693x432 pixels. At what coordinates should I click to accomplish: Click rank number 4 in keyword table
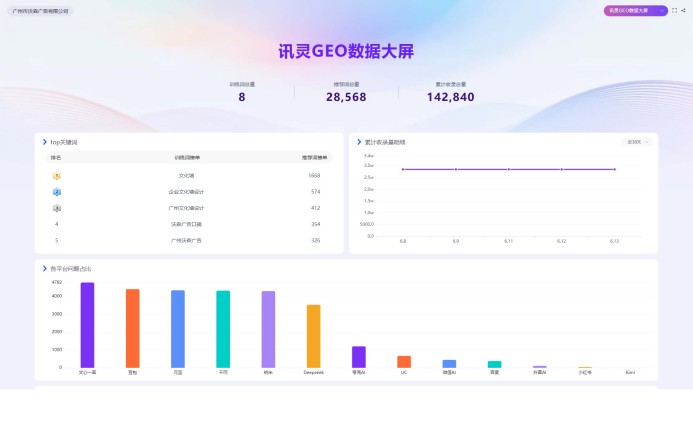57,224
